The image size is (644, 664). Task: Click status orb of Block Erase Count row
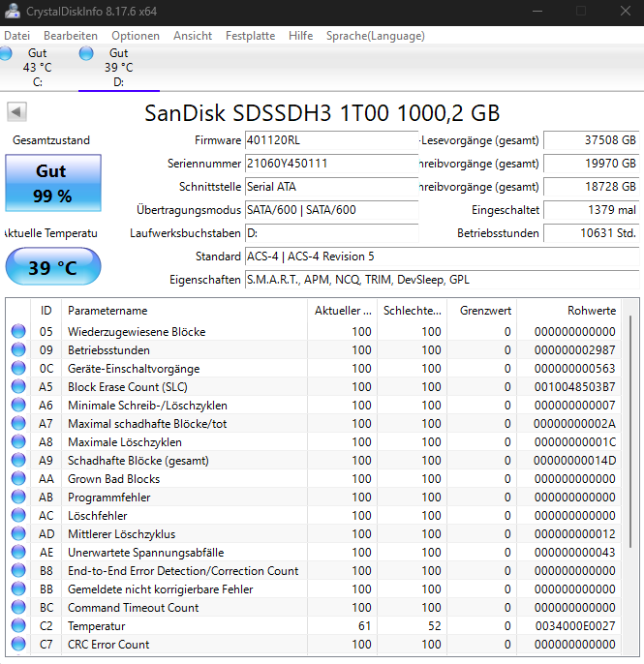click(x=18, y=386)
